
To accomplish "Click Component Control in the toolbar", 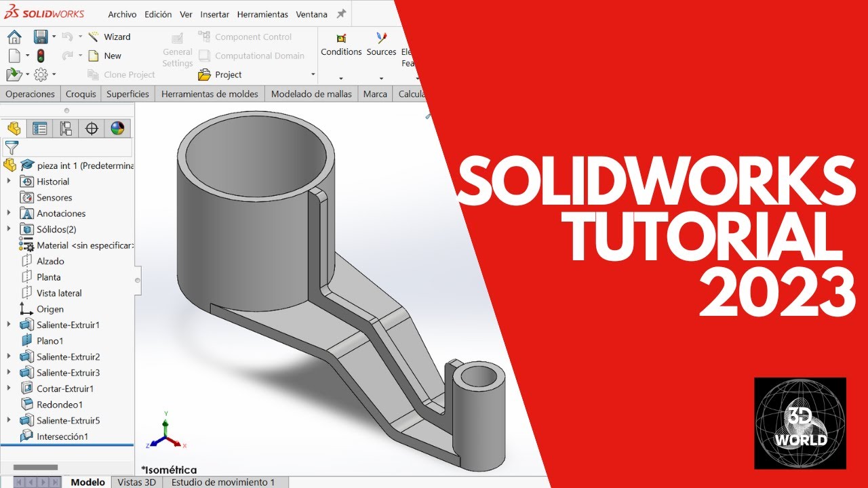I will coord(245,37).
